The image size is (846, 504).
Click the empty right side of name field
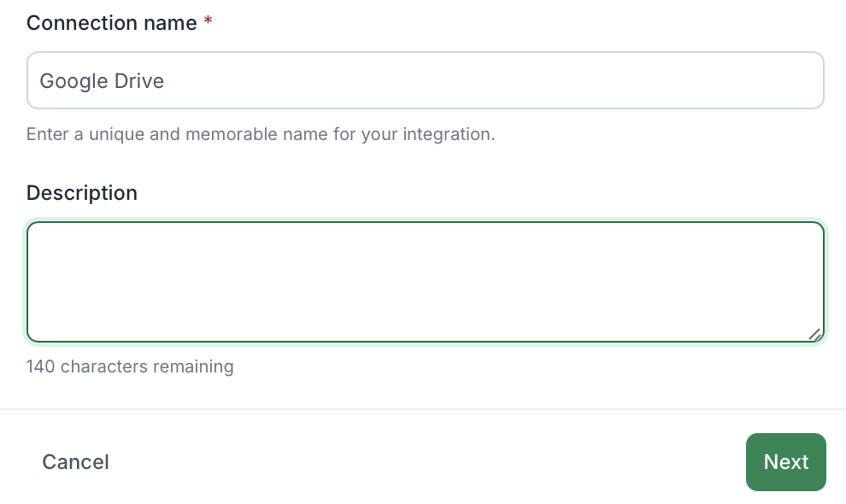[x=598, y=81]
